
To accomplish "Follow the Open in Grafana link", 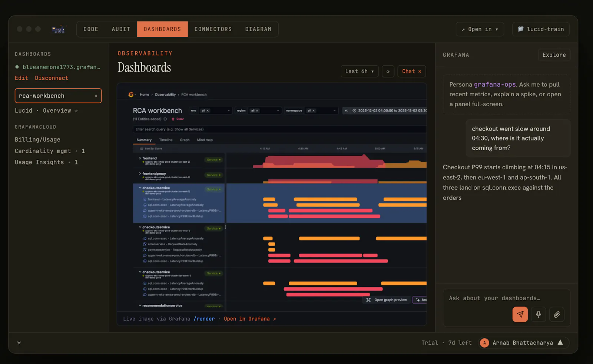I will pyautogui.click(x=250, y=319).
